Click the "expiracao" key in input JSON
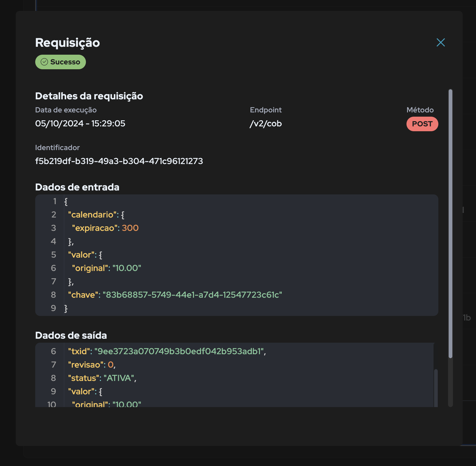 tap(95, 228)
